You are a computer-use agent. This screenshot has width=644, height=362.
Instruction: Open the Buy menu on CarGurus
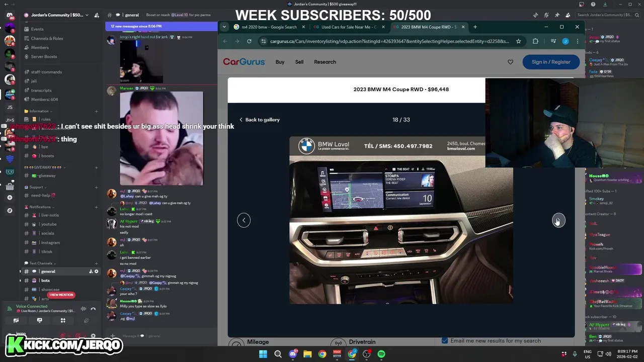pyautogui.click(x=280, y=62)
